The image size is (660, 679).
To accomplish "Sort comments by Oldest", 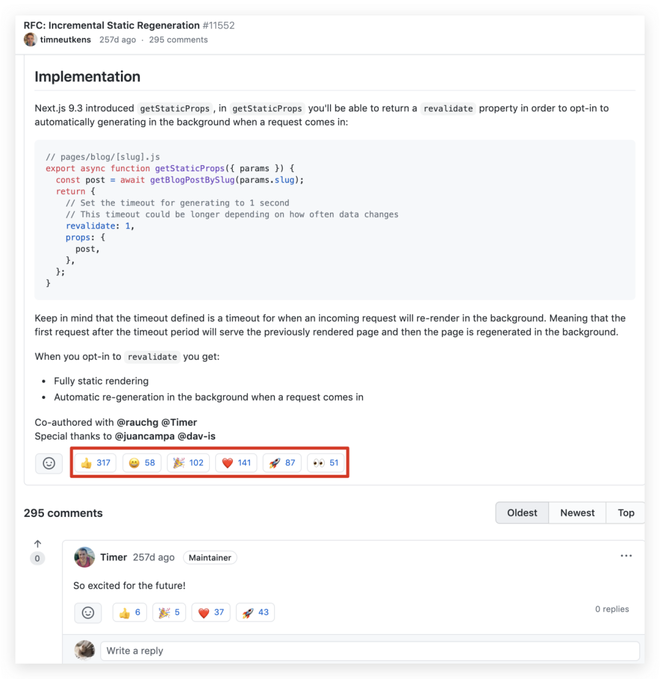I will tap(522, 513).
